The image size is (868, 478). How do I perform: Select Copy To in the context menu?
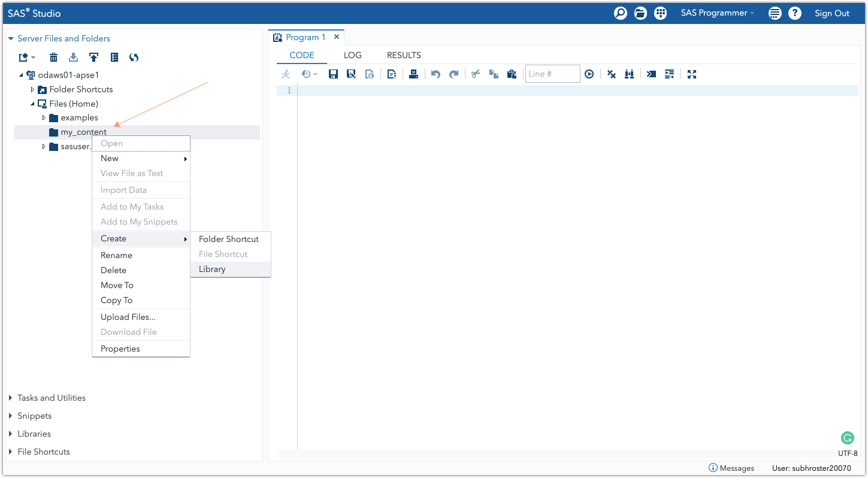(141, 300)
